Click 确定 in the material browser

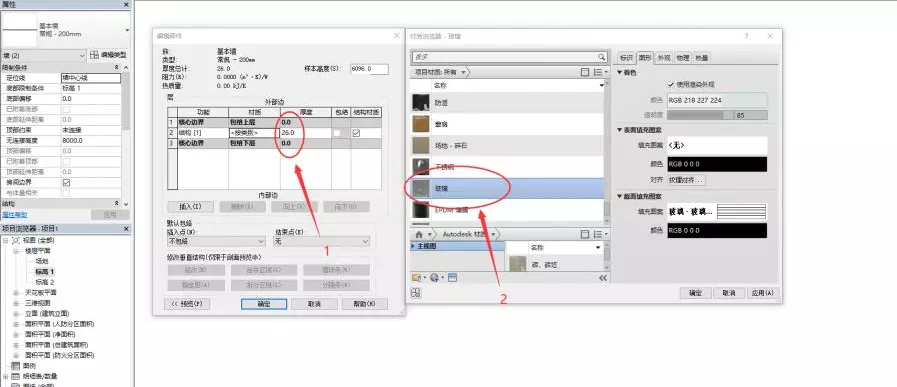[695, 293]
